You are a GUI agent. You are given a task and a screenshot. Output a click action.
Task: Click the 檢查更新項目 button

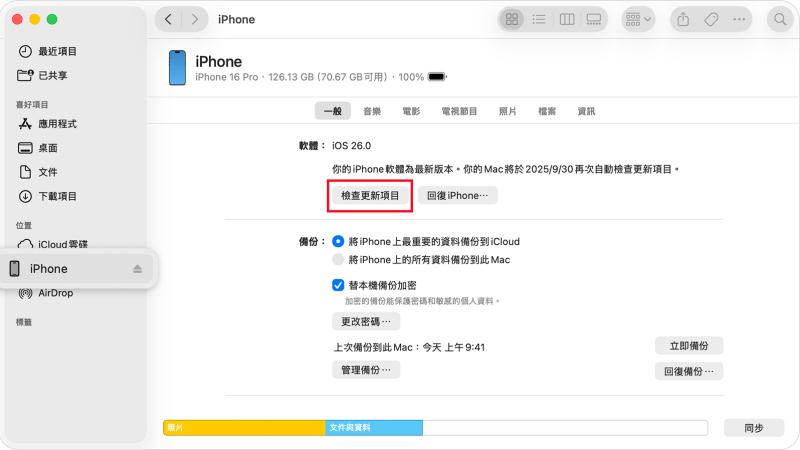(370, 195)
